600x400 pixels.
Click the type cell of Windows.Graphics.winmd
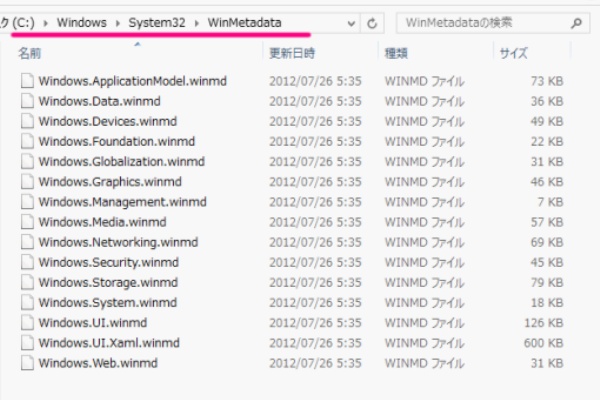424,182
